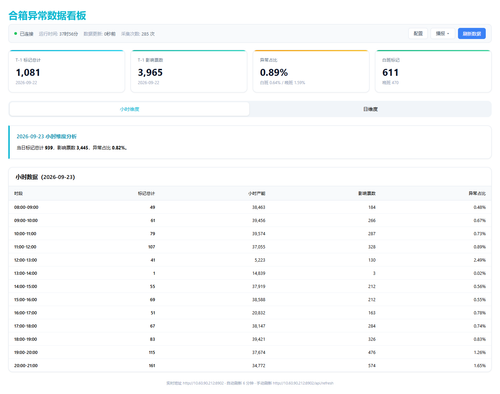Click 小时产能 value 34,772 in 20:00-21:00 row
The height and width of the screenshot is (394, 500).
click(x=259, y=366)
